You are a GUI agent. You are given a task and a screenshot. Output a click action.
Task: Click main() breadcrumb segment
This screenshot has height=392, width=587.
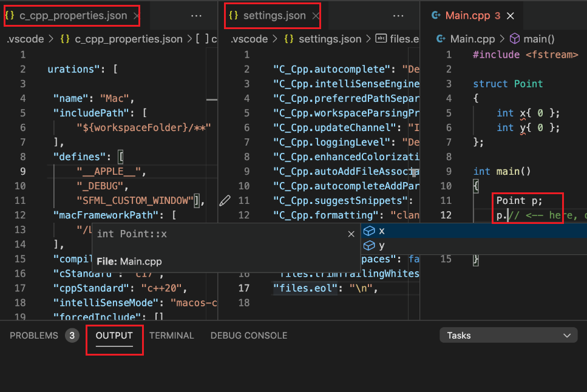click(x=539, y=39)
